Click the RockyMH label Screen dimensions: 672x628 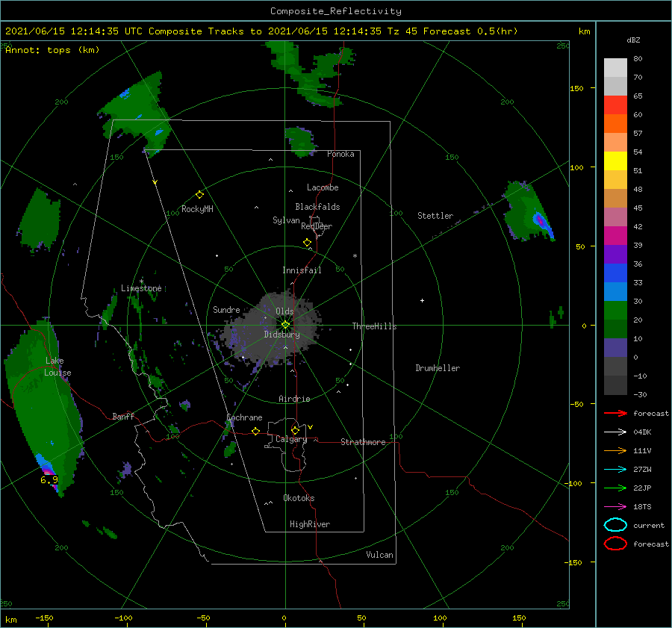[197, 209]
